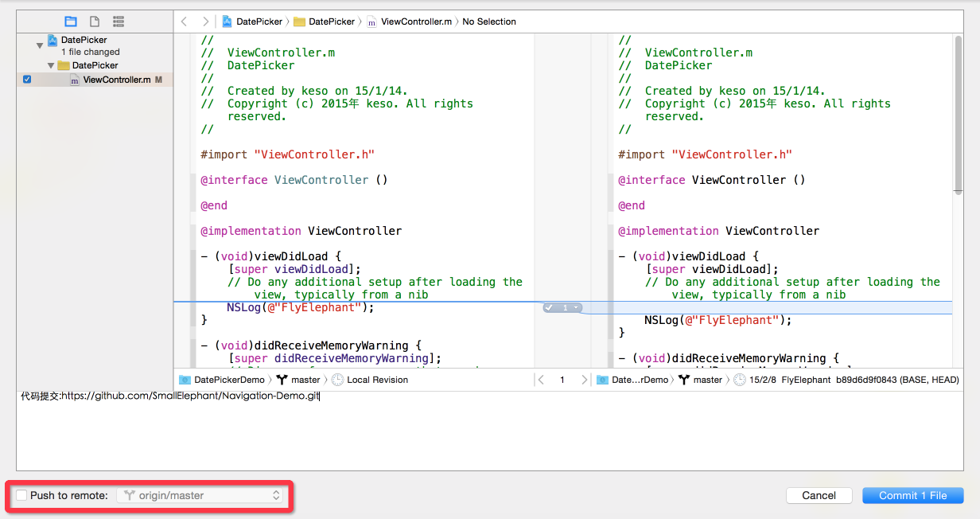The width and height of the screenshot is (980, 519).
Task: Open the origin/master remote dropdown
Action: 200,494
